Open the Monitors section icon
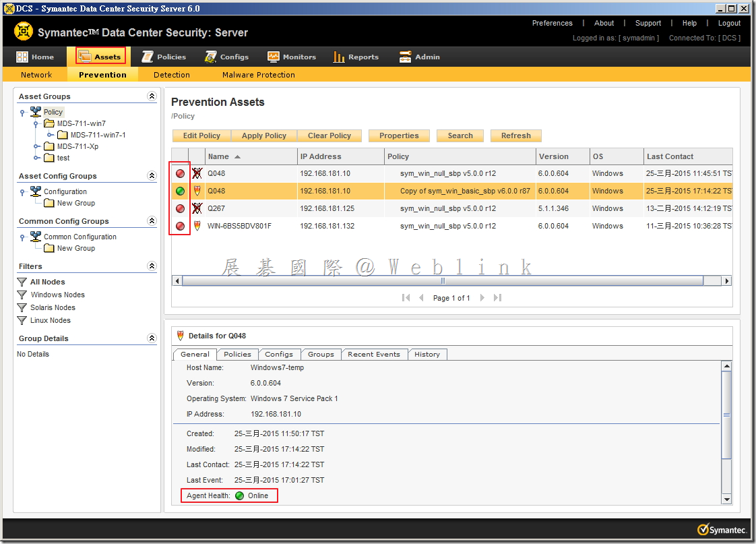Image resolution: width=756 pixels, height=544 pixels. (x=273, y=57)
